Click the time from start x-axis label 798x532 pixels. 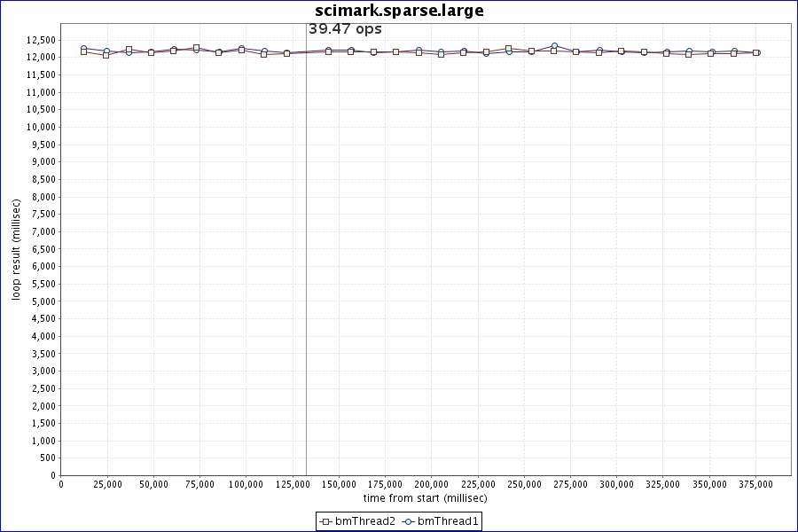coord(425,498)
